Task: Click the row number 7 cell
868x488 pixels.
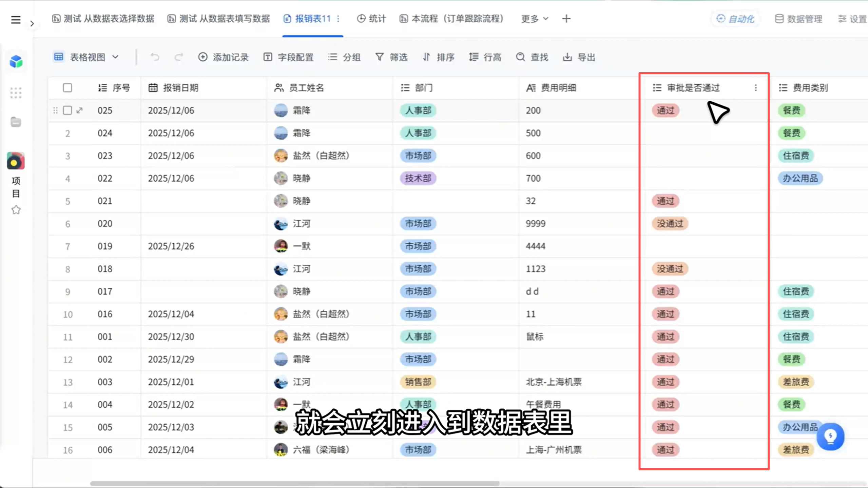Action: point(68,246)
